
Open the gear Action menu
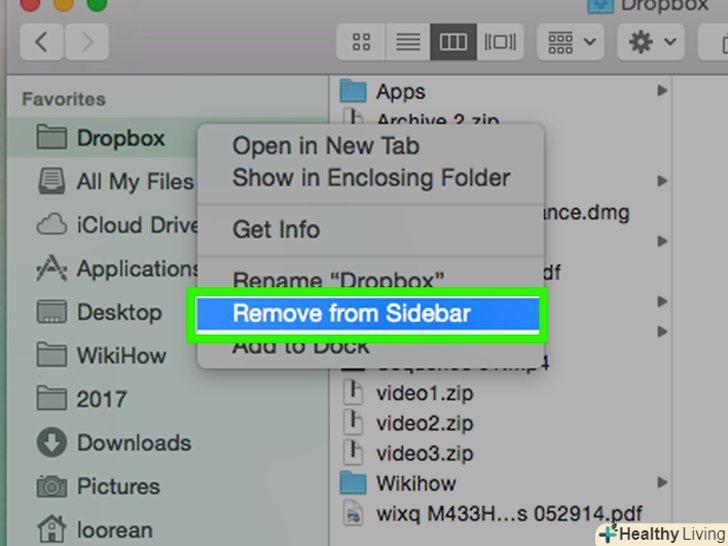pos(650,42)
